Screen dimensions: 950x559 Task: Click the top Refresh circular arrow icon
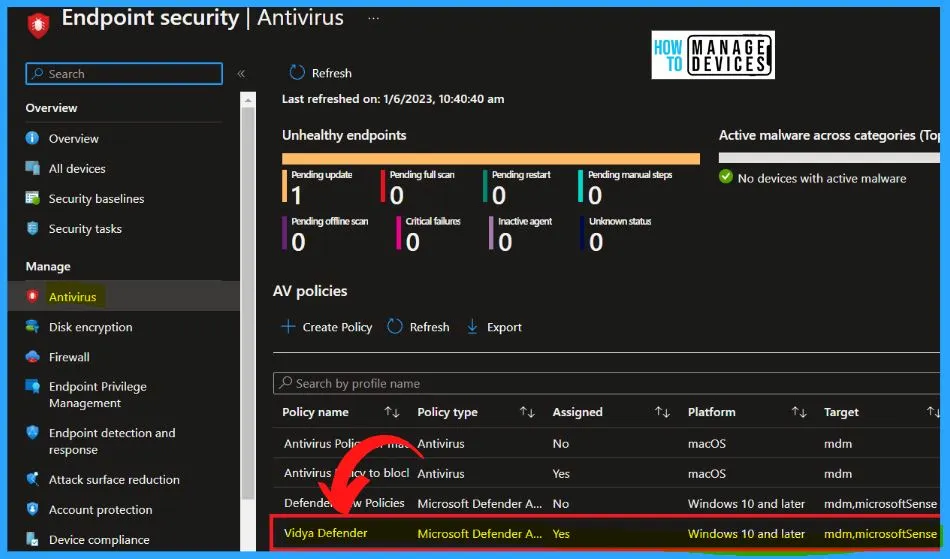click(x=297, y=73)
